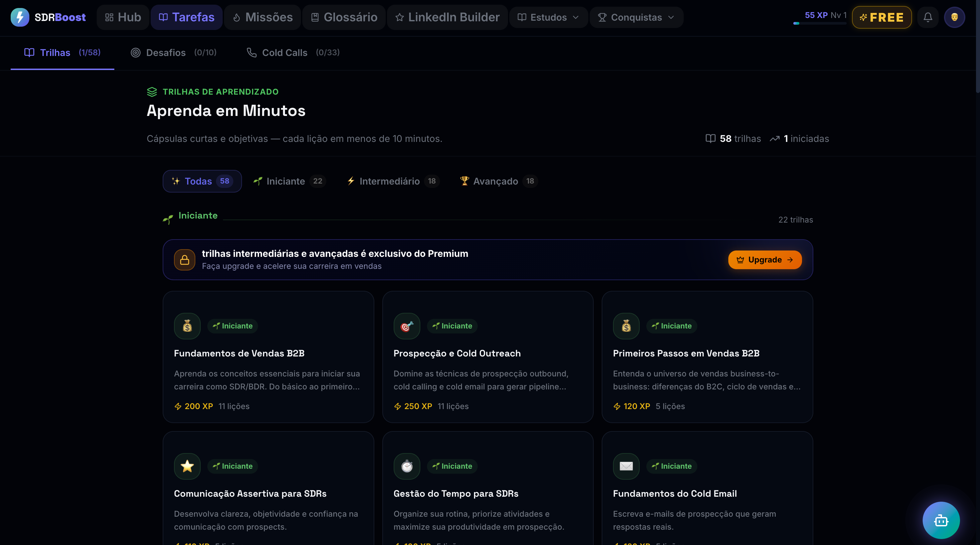Expand the Estudos menu
Screen dimensions: 980x545
click(548, 17)
